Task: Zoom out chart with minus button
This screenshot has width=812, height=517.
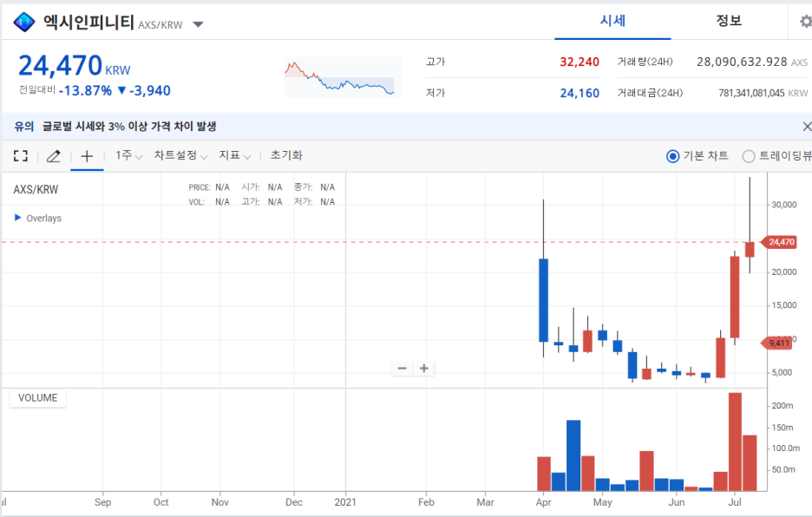Action: (402, 369)
